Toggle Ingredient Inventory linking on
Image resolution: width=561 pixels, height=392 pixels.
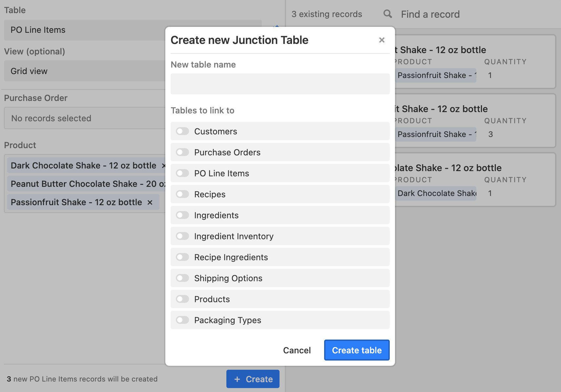182,236
